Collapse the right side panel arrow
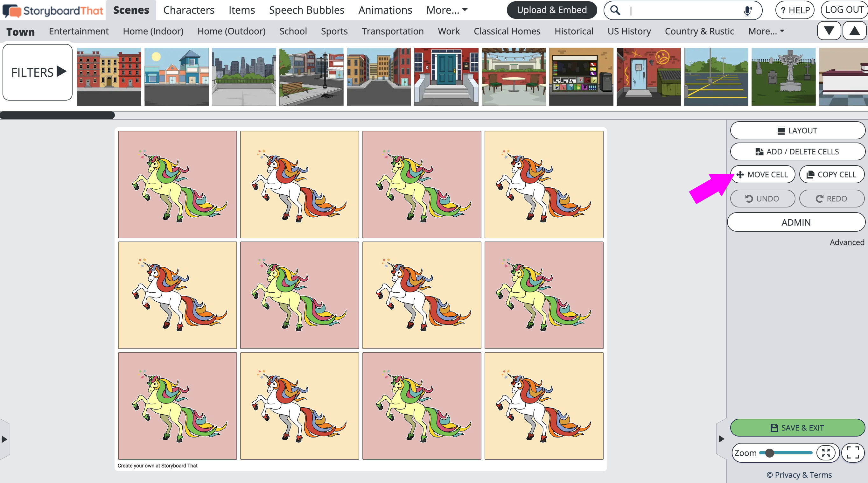The width and height of the screenshot is (868, 483). pos(721,438)
